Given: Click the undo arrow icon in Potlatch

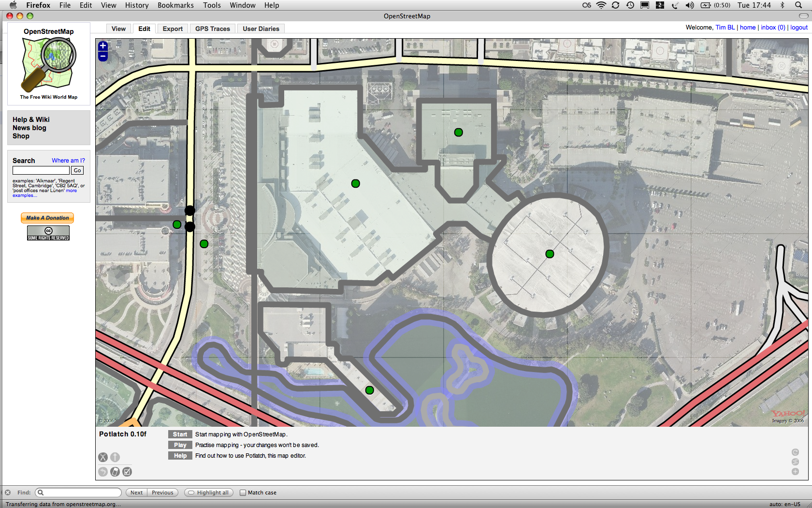Looking at the screenshot, I should 103,472.
